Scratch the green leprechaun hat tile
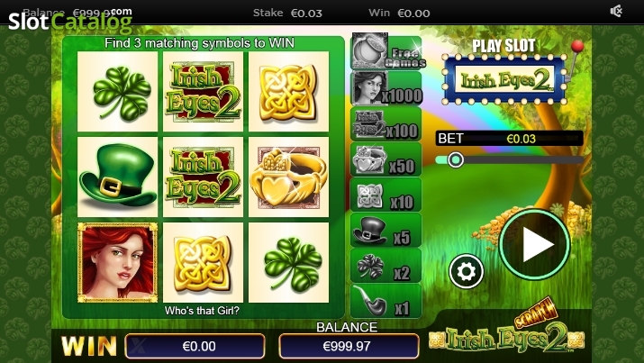Viewport: 644px width, 363px height. (x=117, y=177)
